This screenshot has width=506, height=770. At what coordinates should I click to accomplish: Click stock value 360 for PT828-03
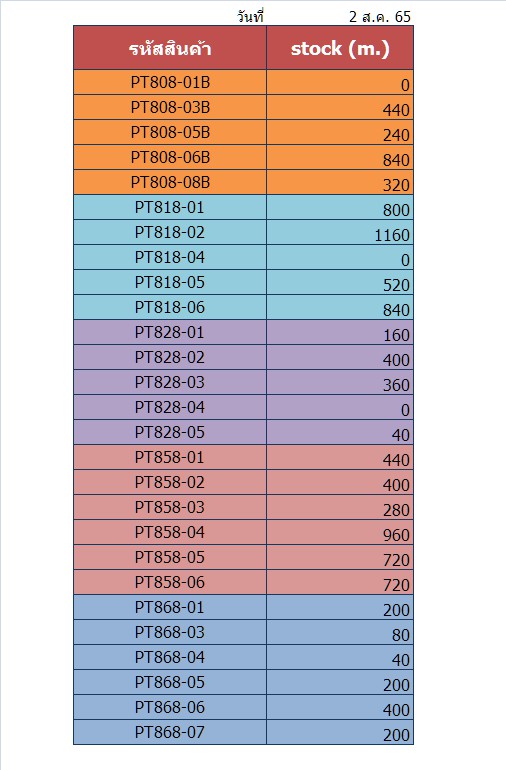point(340,383)
